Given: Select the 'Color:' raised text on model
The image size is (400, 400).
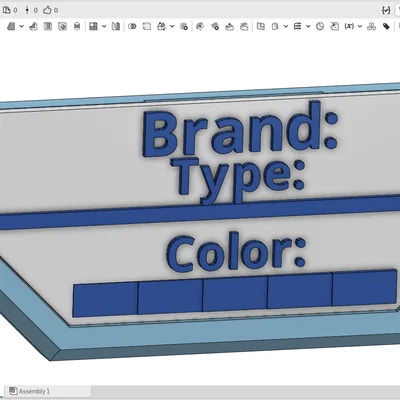Looking at the screenshot, I should pyautogui.click(x=236, y=252).
